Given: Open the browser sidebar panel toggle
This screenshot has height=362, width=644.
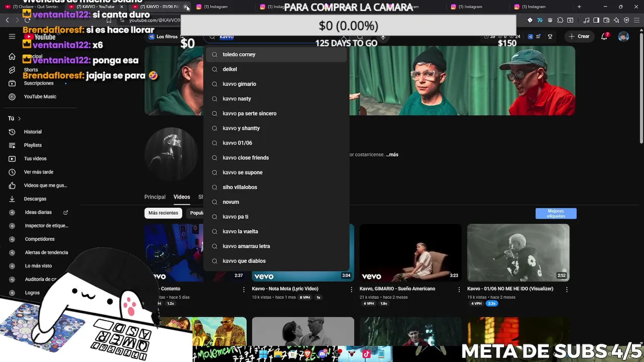Looking at the screenshot, I should [596, 20].
